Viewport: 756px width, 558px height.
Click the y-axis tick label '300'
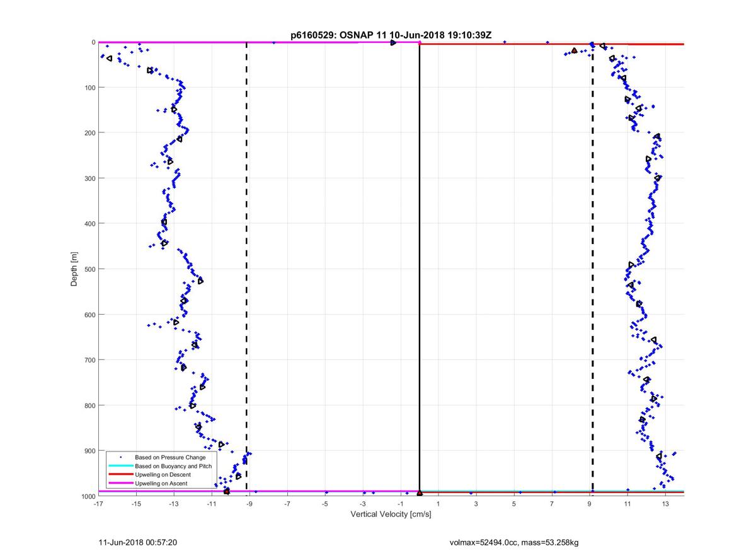click(89, 178)
